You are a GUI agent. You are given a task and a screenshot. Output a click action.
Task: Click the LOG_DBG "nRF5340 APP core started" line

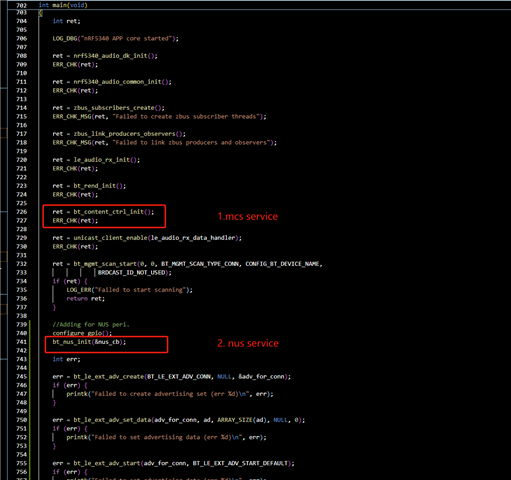(x=115, y=38)
